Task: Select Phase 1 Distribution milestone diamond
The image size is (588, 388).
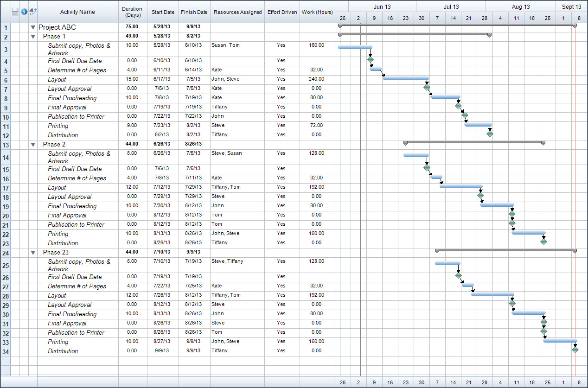Action: tap(490, 134)
